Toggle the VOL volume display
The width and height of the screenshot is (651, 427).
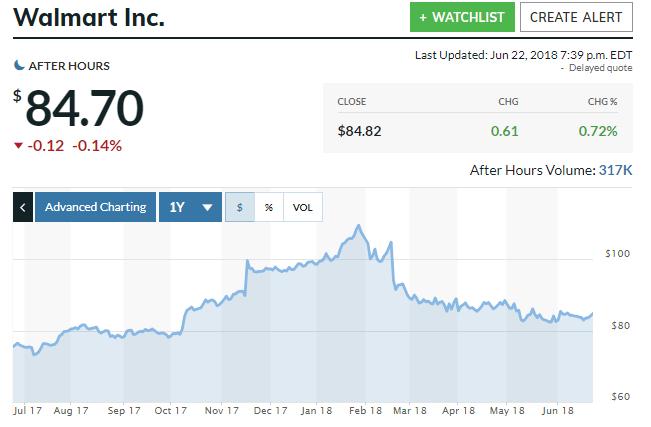click(x=303, y=207)
